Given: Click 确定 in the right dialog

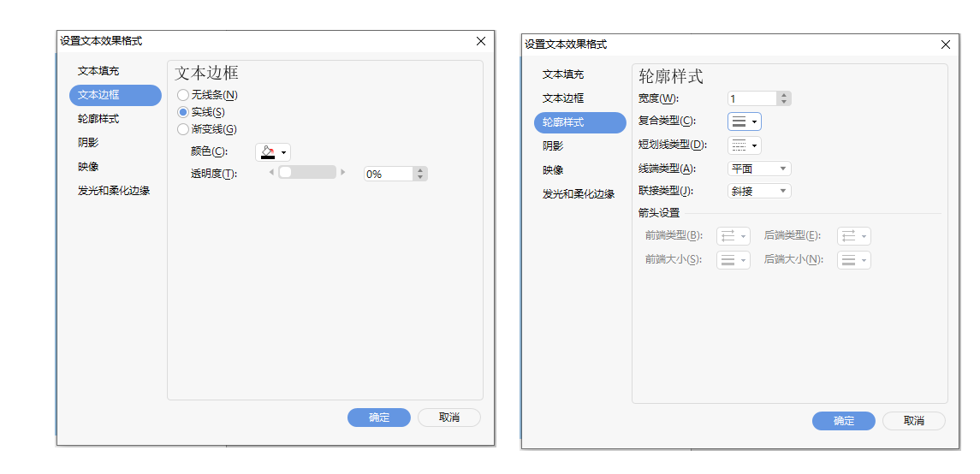Looking at the screenshot, I should (844, 421).
